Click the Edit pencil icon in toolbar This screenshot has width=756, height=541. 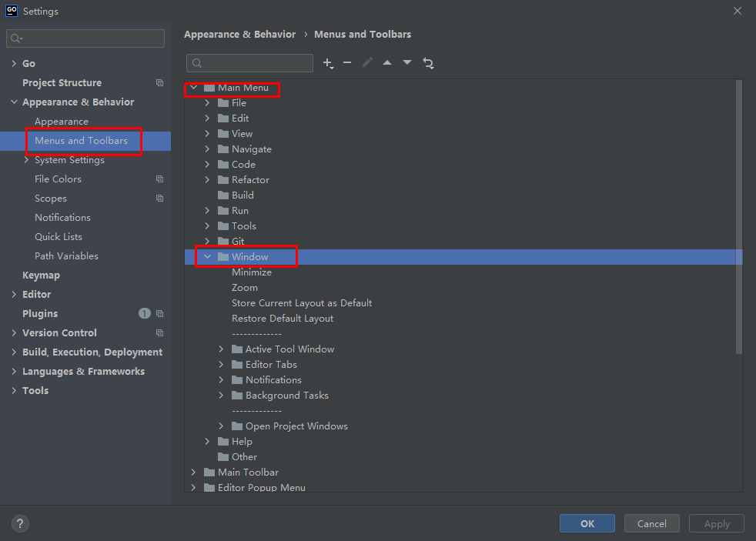click(x=367, y=62)
